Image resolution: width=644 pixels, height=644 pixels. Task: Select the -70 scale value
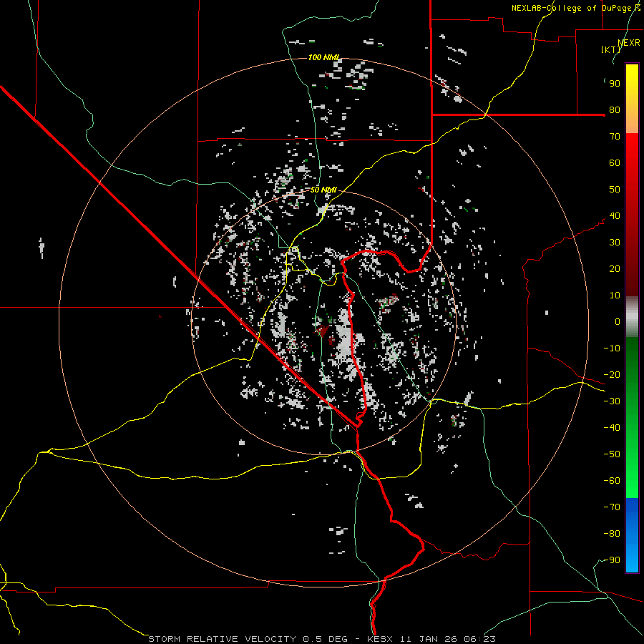click(x=612, y=507)
